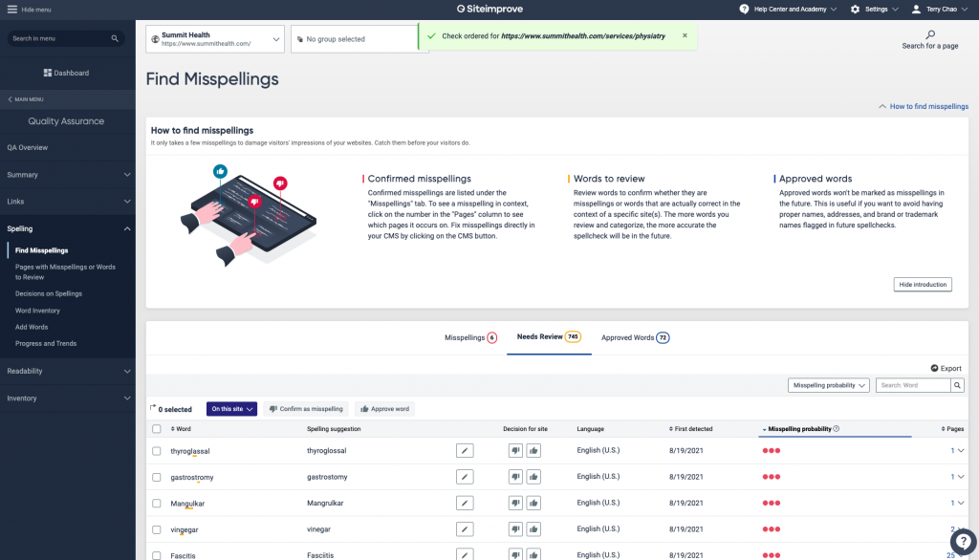Expand the On this site dropdown
The image size is (979, 560).
(x=232, y=409)
